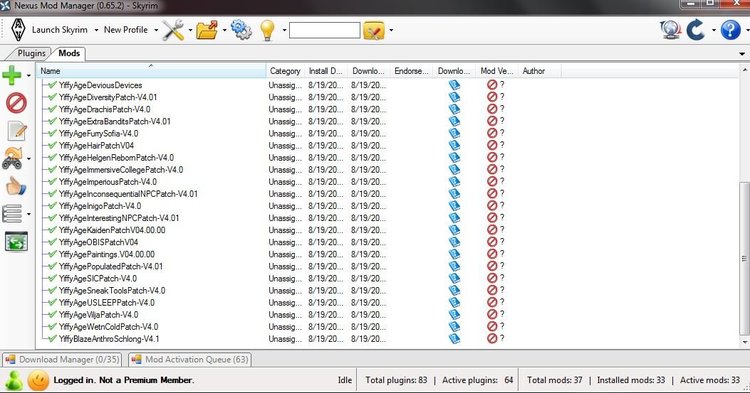
Task: Toggle the YiffyAgeDrachisPatch-V4.0 checkmark
Action: 53,109
